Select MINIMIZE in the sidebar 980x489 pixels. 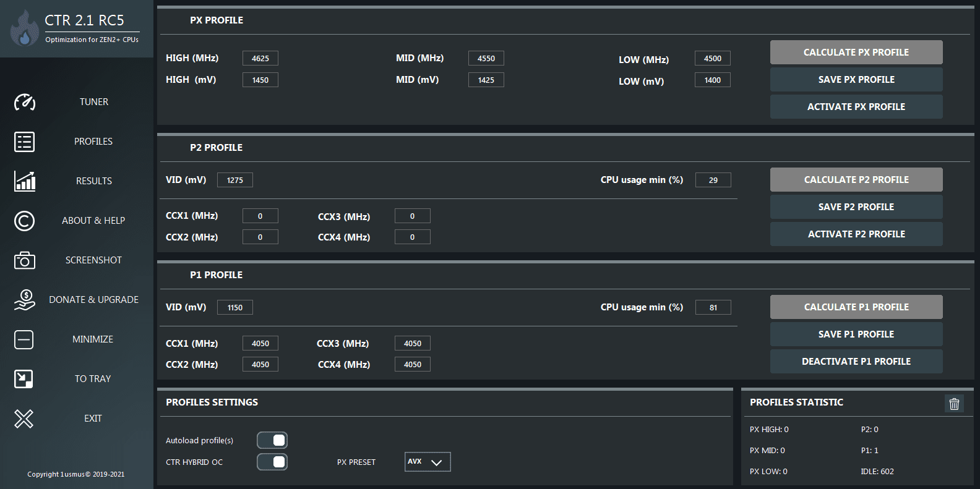coord(93,339)
